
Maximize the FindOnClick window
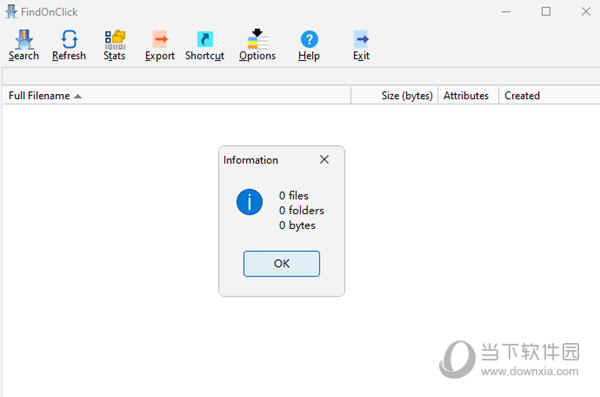click(x=546, y=11)
